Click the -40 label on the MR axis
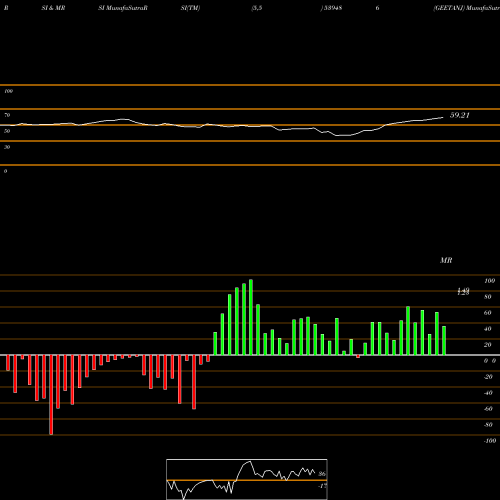The width and height of the screenshot is (500, 500). [488, 393]
